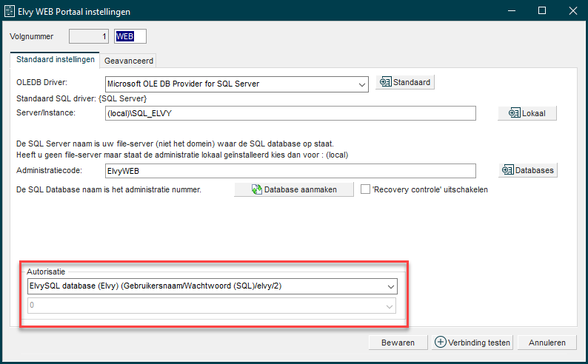Close the Elvy WEB Portaal instellingen window
Screen dimensions: 588x364
(573, 10)
